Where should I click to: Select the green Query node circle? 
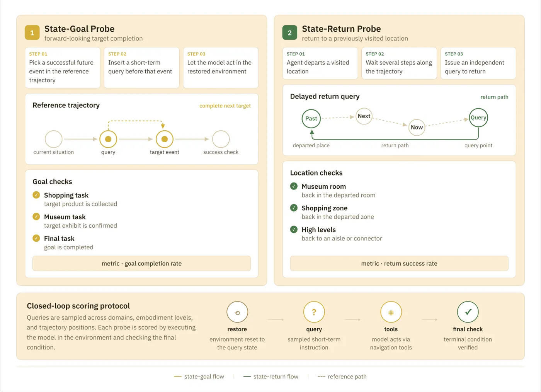click(x=478, y=118)
